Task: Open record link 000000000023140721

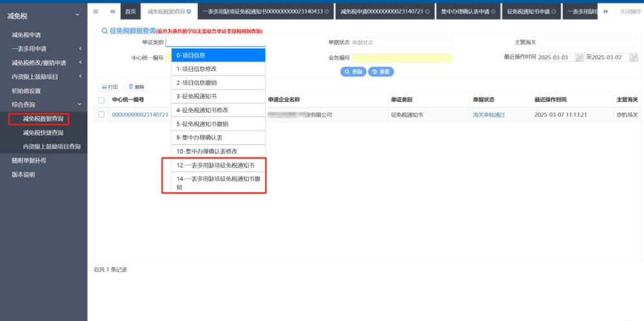Action: pos(140,115)
